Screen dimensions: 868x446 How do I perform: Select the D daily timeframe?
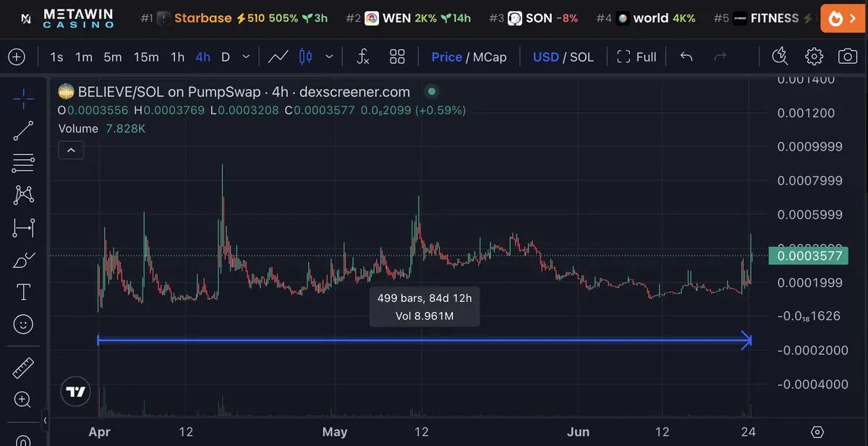pos(226,56)
